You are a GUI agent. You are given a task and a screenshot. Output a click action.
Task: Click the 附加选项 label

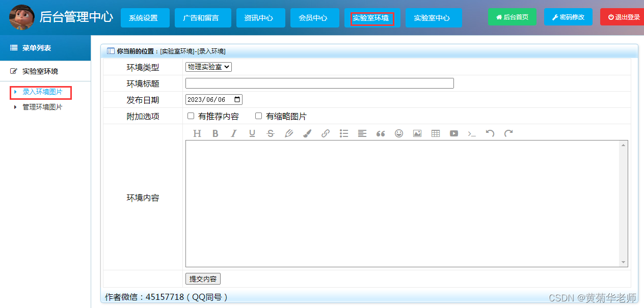click(x=143, y=116)
